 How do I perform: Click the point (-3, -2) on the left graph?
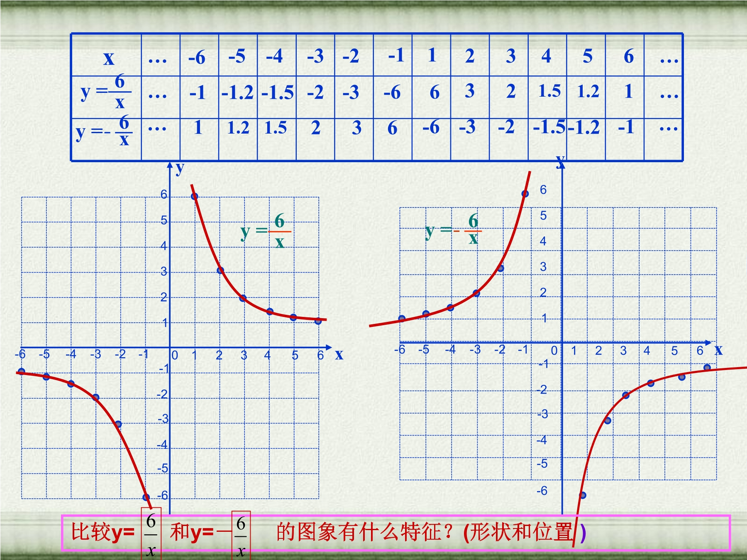click(96, 397)
